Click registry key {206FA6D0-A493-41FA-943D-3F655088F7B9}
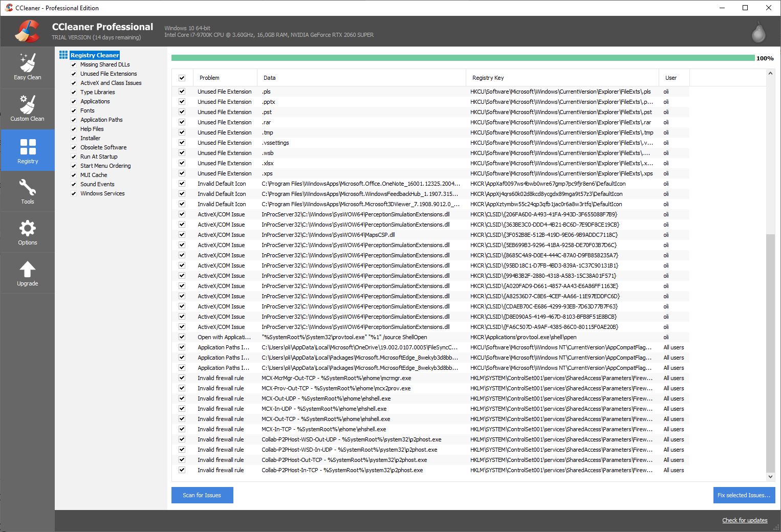 click(544, 214)
